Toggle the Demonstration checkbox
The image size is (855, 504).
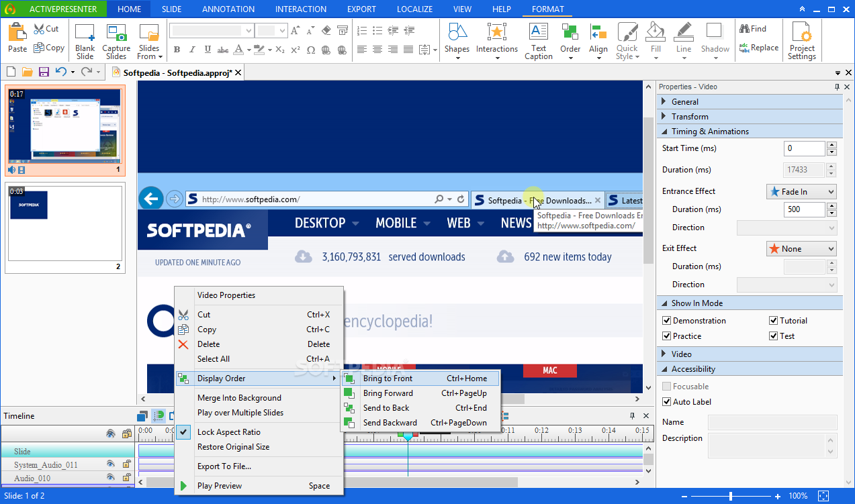pos(666,321)
